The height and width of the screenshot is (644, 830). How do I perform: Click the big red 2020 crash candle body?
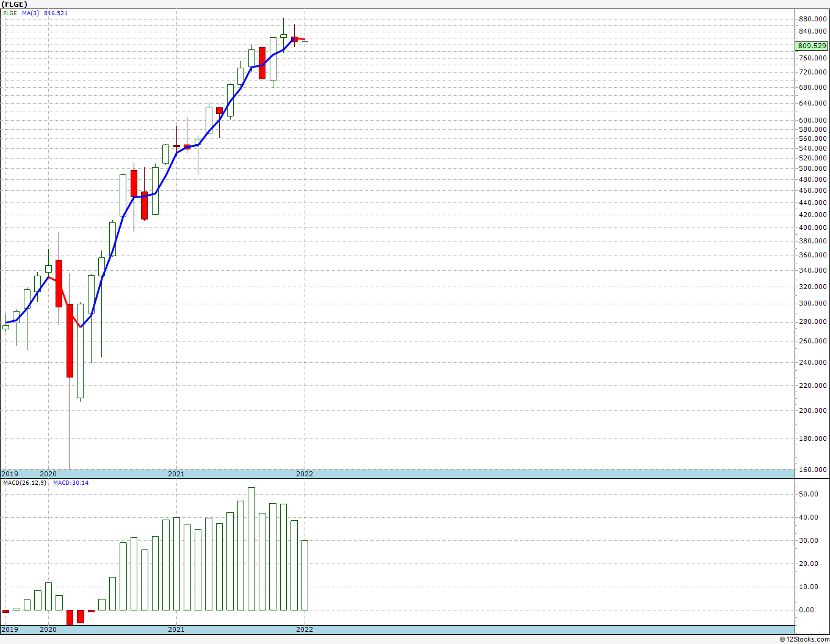coord(70,340)
